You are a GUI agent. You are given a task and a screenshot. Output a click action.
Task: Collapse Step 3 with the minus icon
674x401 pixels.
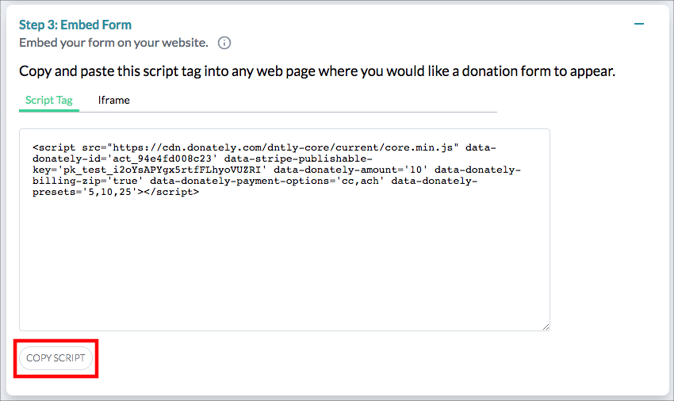[x=639, y=24]
